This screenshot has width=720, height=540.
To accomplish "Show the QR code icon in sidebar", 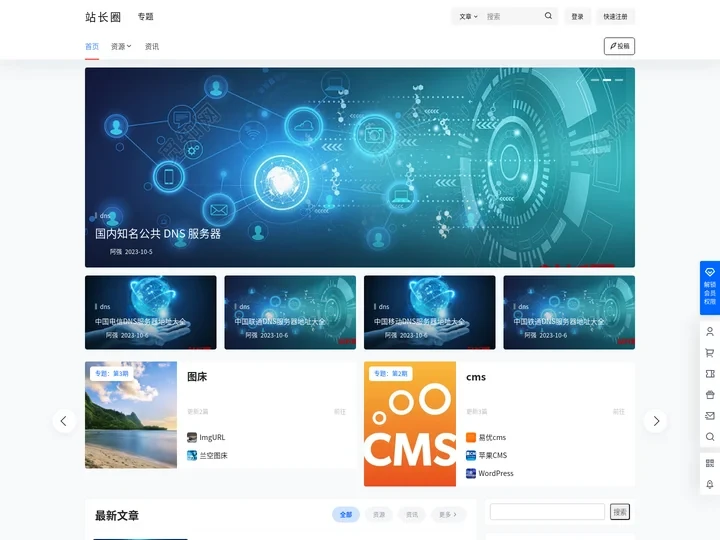I will 710,463.
